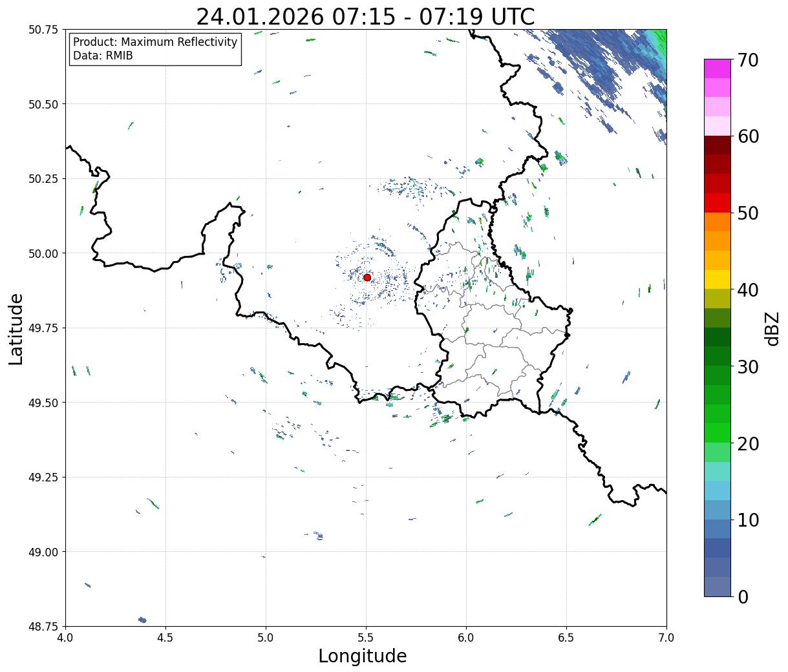Click the latitude tick label 49.75
Image resolution: width=788 pixels, height=672 pixels.
43,328
